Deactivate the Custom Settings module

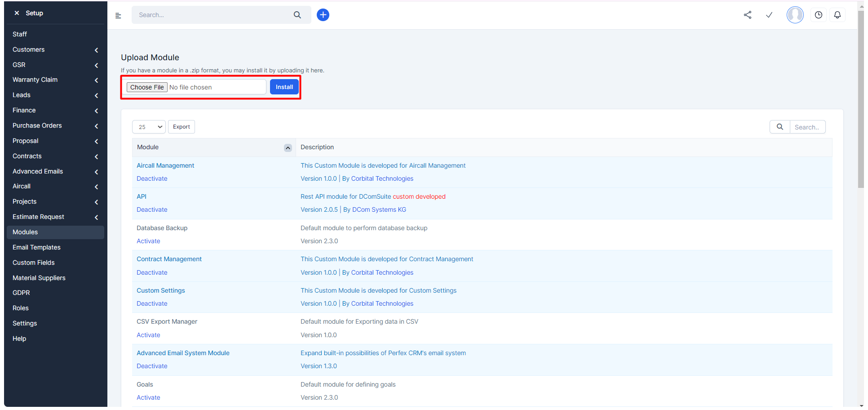click(152, 303)
